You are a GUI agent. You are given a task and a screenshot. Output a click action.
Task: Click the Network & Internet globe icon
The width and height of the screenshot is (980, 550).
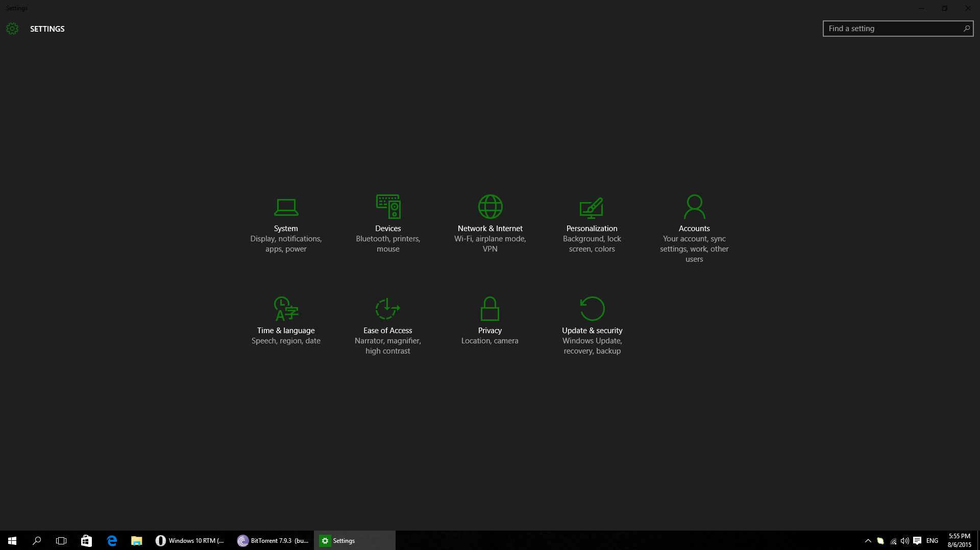(490, 207)
